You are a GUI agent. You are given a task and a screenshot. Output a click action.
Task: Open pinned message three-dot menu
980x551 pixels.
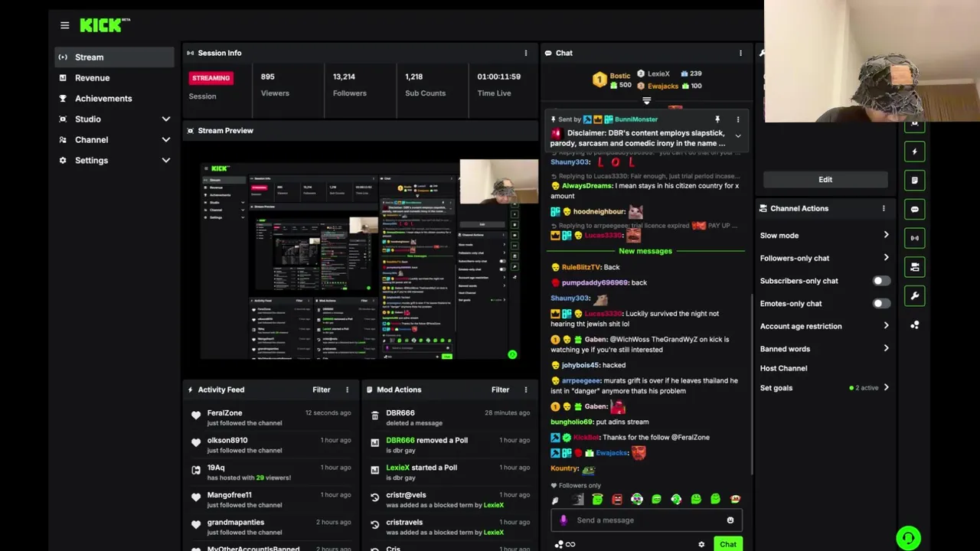tap(738, 119)
